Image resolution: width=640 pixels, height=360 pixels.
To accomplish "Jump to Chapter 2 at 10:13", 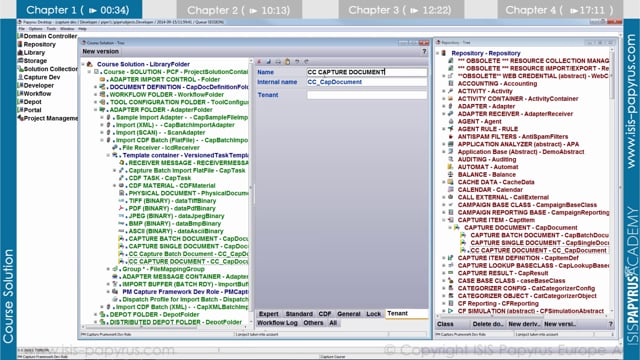I will 239,10.
